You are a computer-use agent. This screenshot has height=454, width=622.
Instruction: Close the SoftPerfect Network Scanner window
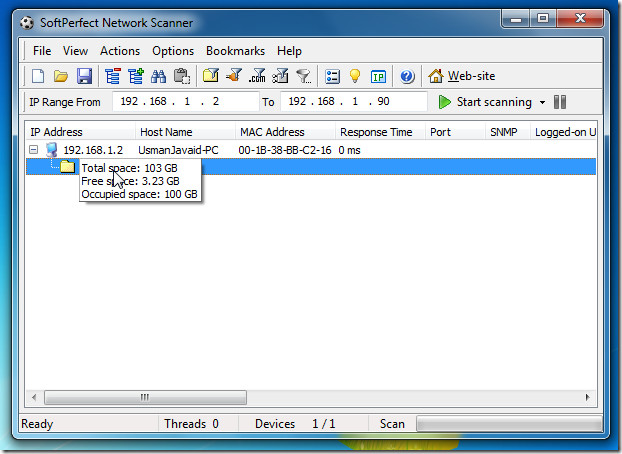[x=580, y=18]
